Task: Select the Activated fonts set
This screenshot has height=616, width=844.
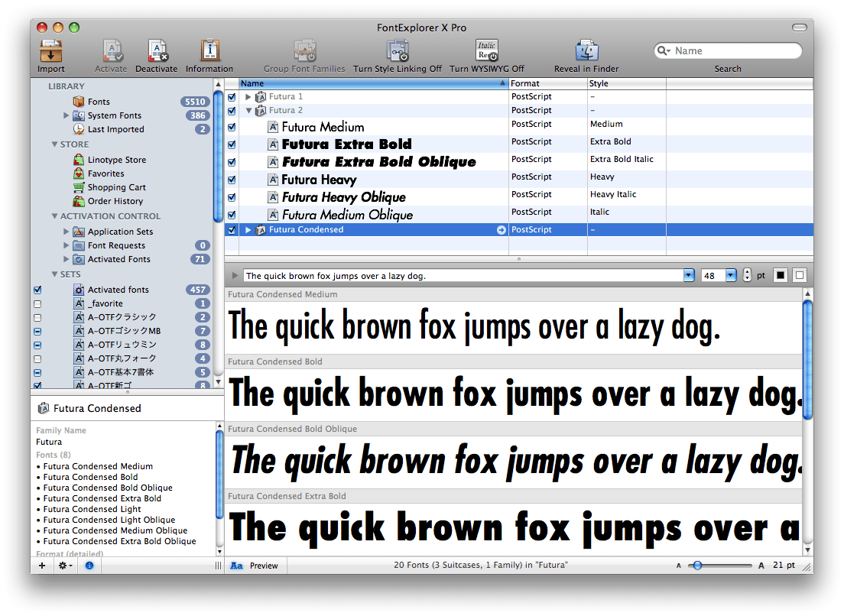Action: pyautogui.click(x=118, y=290)
